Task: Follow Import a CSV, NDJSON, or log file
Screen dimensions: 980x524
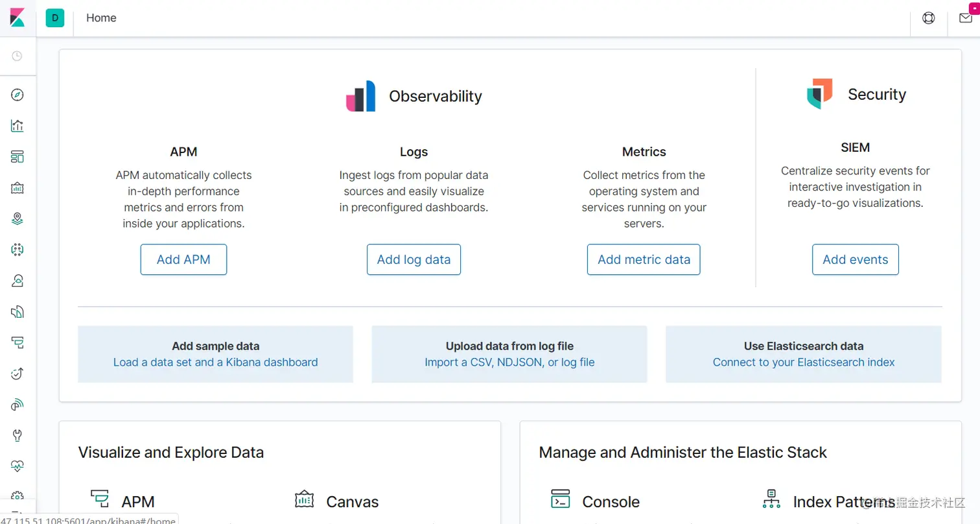Action: (509, 363)
